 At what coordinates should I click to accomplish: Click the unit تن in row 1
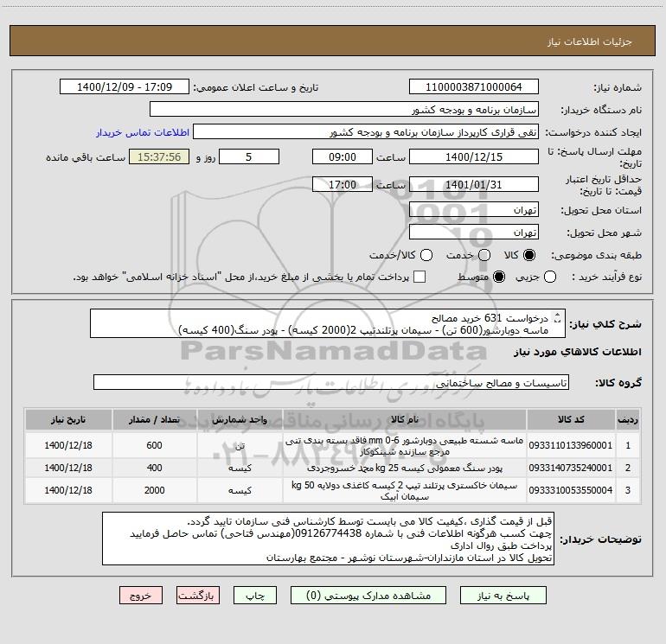(240, 446)
